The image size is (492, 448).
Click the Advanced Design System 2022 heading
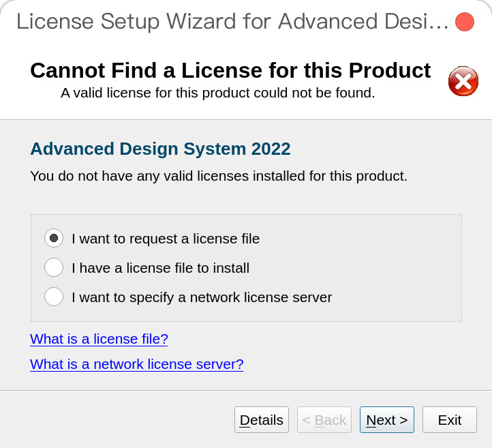(160, 149)
